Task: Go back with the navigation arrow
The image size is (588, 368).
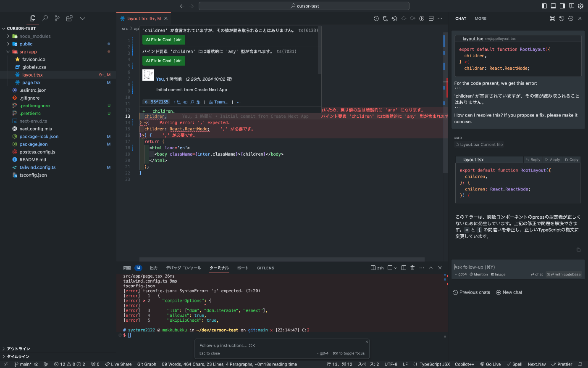Action: coord(182,6)
